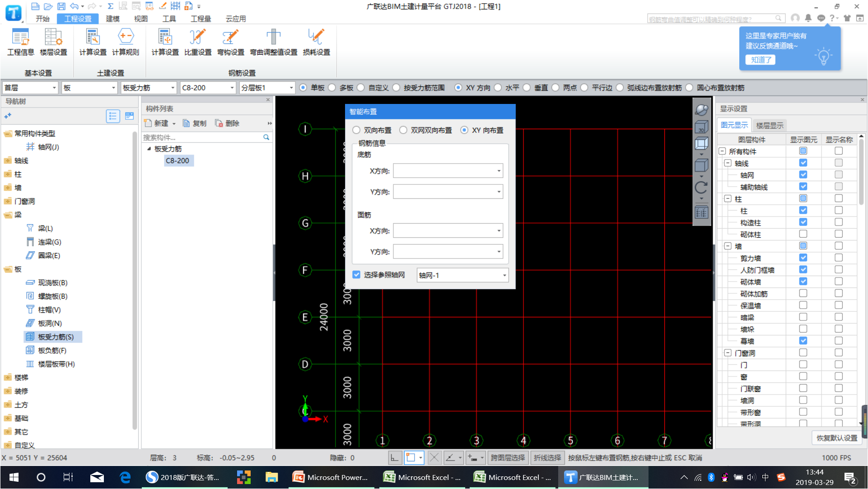868x489 pixels.
Task: Click 复制 button in 构件列表
Action: (195, 123)
